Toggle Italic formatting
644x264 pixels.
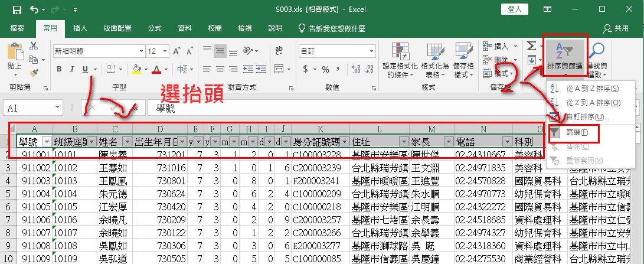(x=72, y=69)
